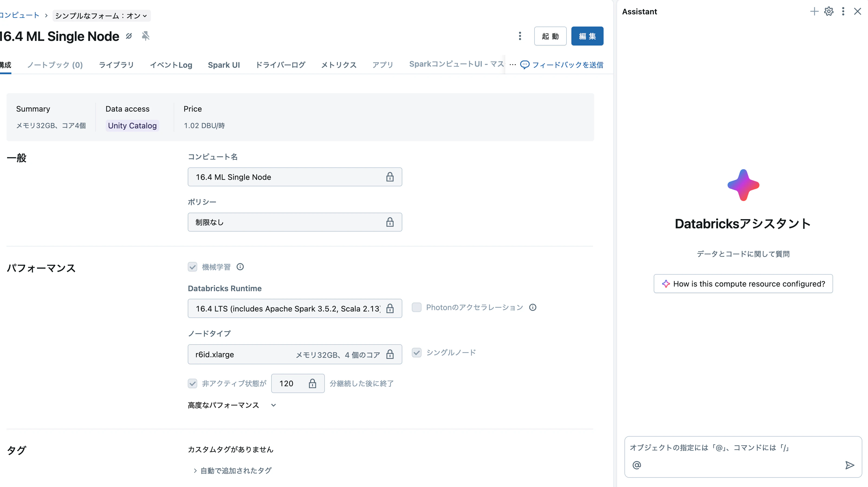
Task: Click the send arrow in Assistant input
Action: click(850, 465)
